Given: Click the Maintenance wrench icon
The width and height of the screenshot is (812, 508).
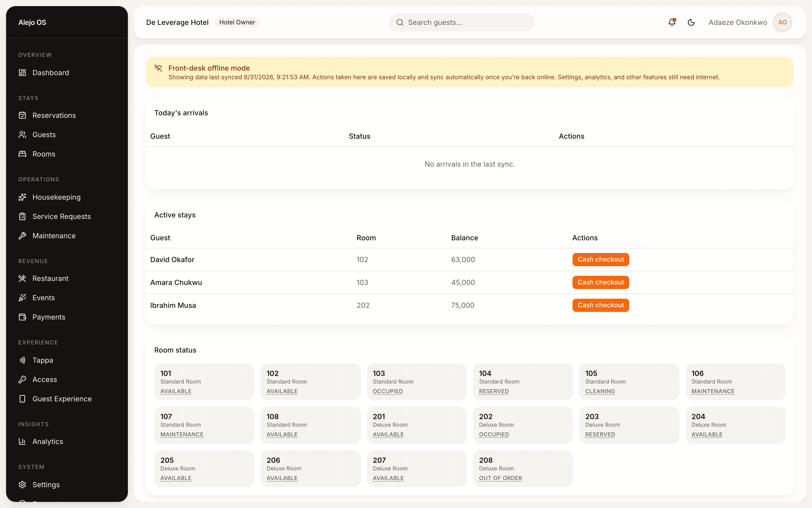Looking at the screenshot, I should coord(22,236).
